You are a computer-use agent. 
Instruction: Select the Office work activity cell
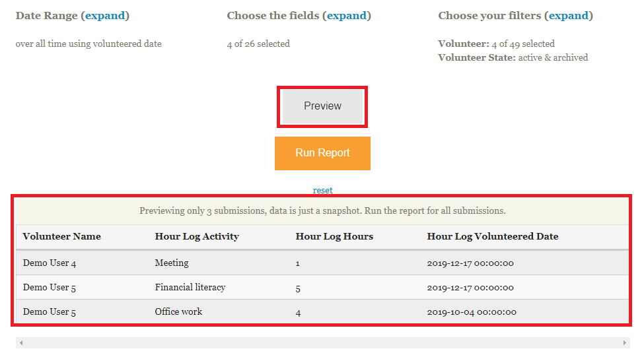point(178,311)
